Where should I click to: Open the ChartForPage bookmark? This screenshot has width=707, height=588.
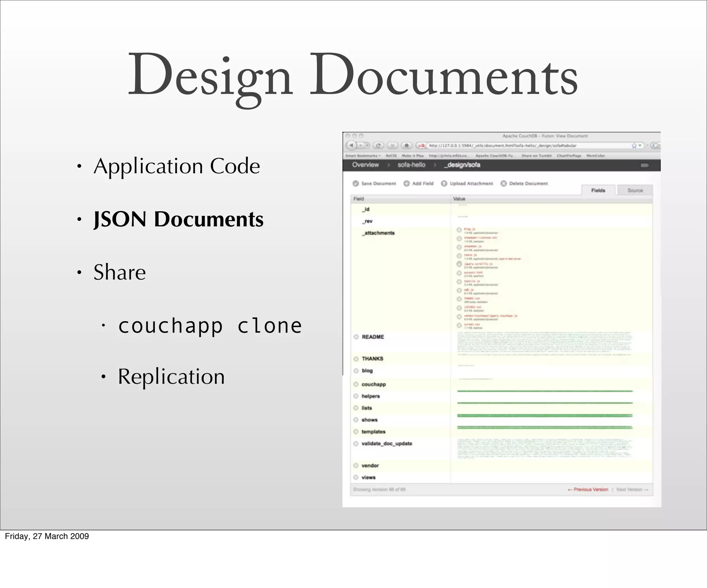pos(569,156)
